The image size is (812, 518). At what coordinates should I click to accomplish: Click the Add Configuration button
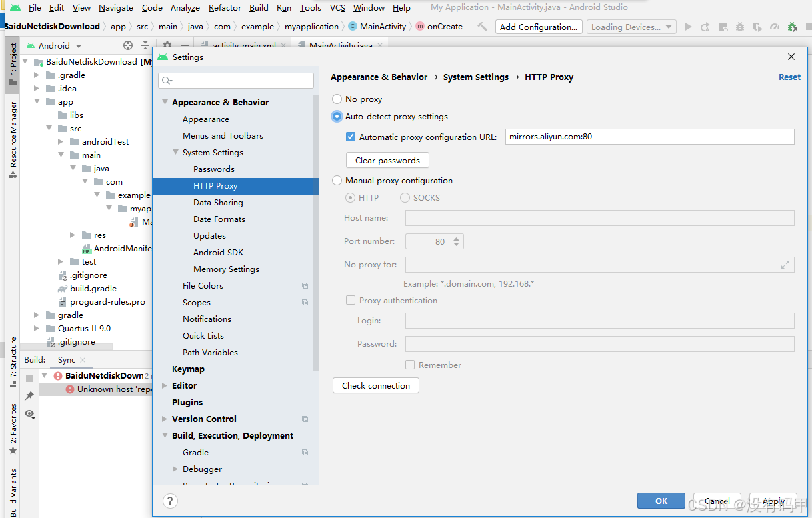pyautogui.click(x=539, y=27)
